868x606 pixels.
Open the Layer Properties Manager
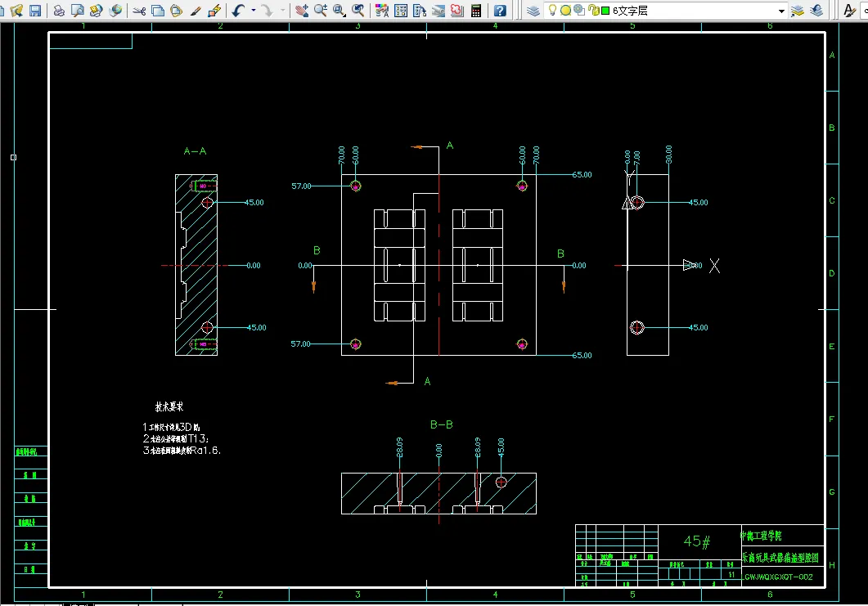click(x=533, y=10)
